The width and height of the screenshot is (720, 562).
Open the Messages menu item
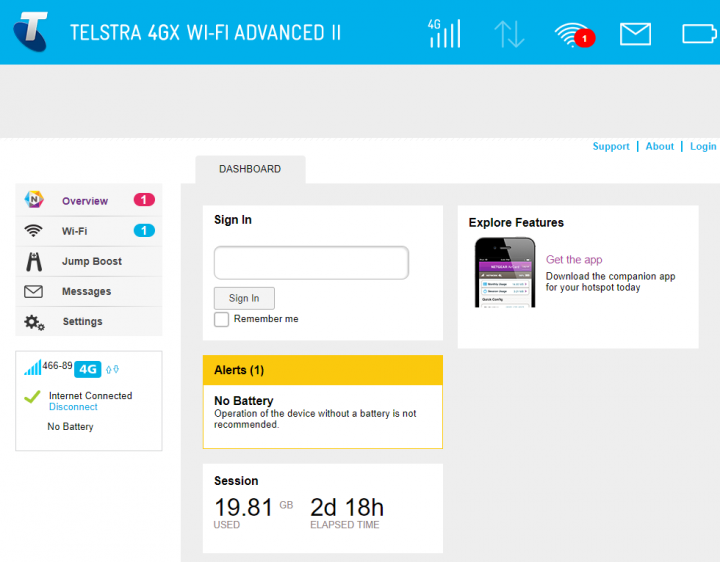[89, 292]
